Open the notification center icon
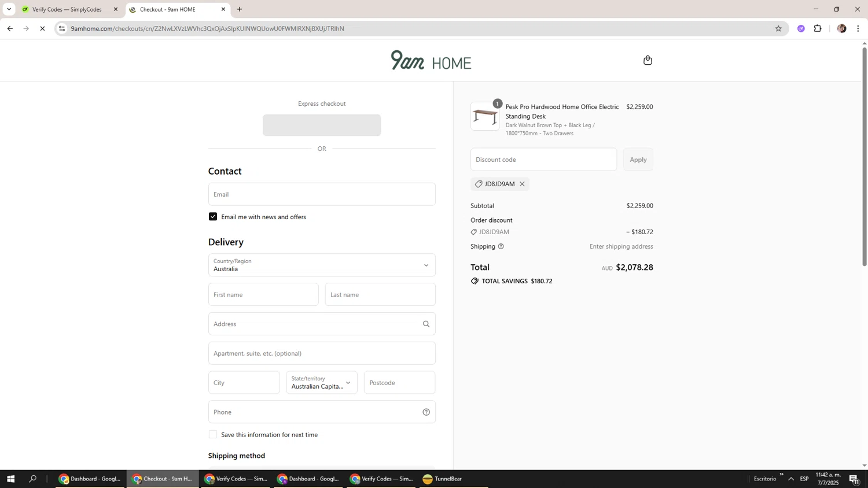This screenshot has width=868, height=488. [854, 479]
